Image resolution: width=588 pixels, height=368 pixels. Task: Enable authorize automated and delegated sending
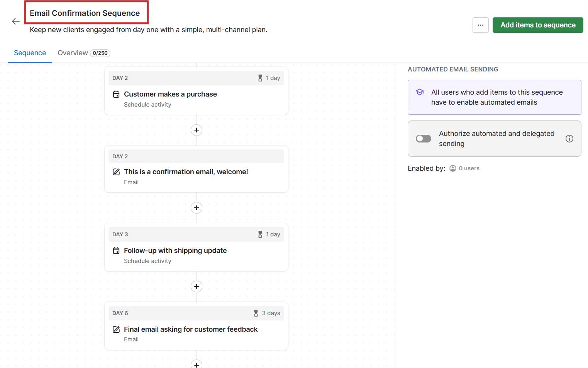[423, 138]
